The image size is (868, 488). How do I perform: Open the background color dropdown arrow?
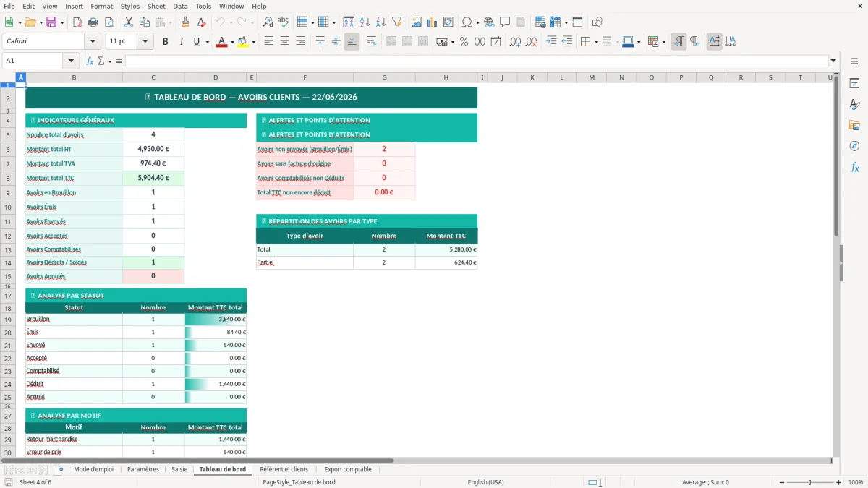(254, 42)
